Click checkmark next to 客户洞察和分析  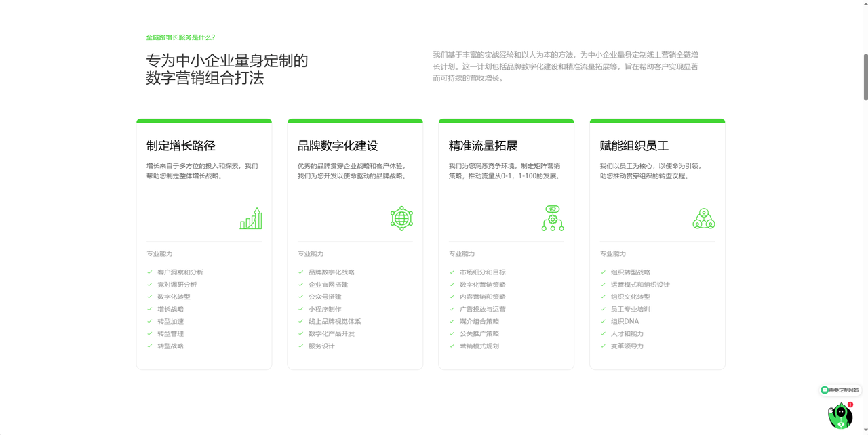tap(150, 272)
